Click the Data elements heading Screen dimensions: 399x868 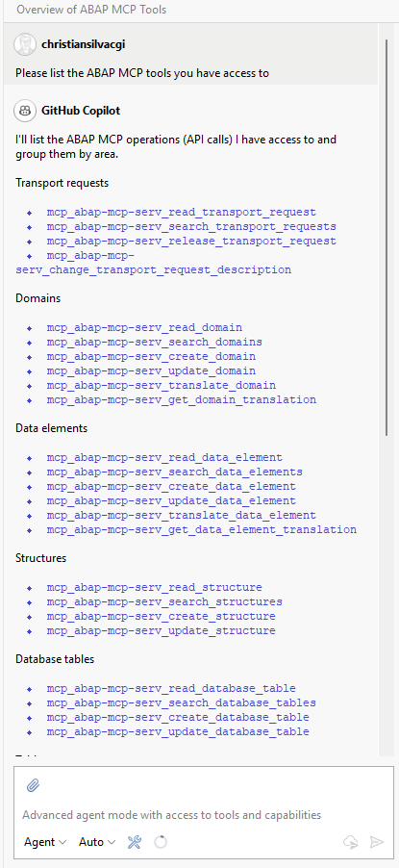click(x=52, y=428)
